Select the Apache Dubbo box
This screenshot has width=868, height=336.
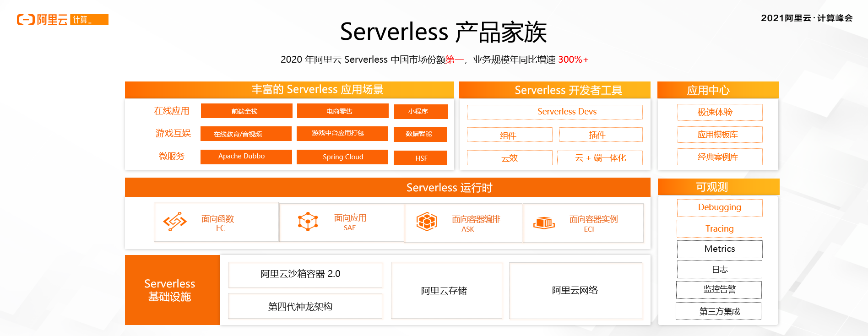pos(246,157)
